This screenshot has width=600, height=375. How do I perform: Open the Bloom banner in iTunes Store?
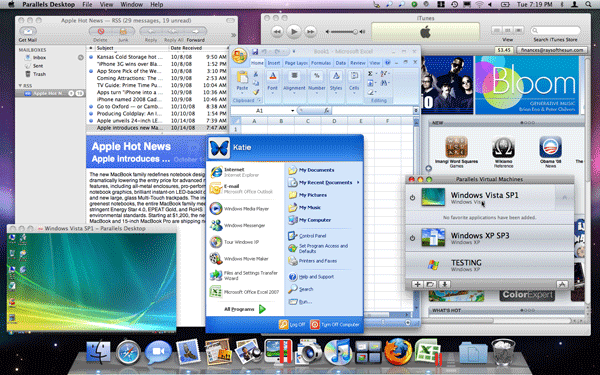(527, 85)
